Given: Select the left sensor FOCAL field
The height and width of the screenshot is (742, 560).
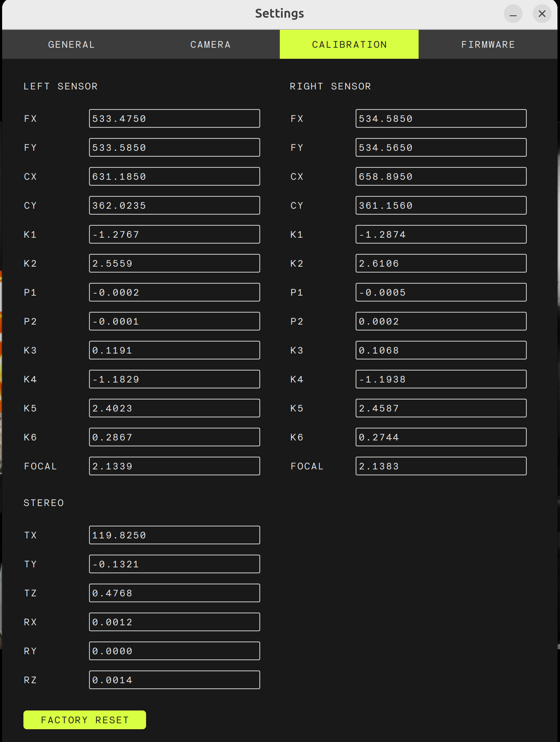Looking at the screenshot, I should pos(174,466).
